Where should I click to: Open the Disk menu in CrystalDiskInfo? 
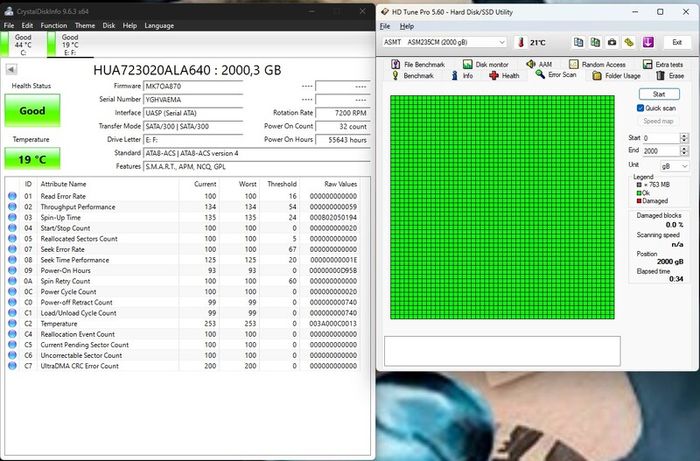(109, 25)
